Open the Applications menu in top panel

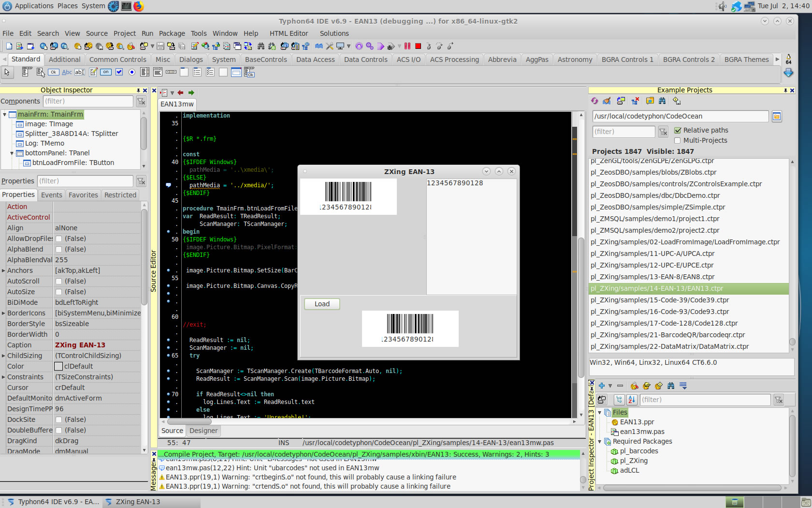pos(34,6)
